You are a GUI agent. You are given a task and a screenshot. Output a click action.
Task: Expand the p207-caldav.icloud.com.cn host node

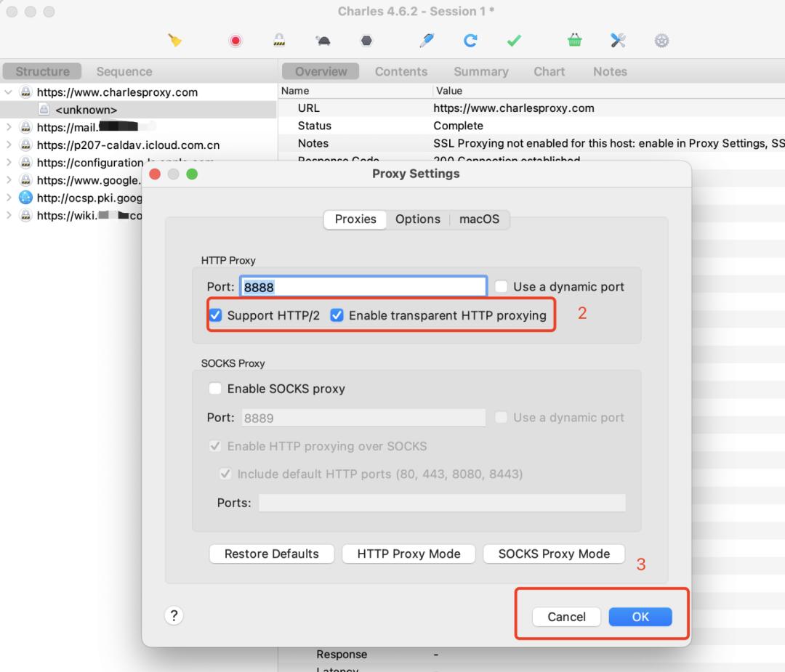pos(9,145)
